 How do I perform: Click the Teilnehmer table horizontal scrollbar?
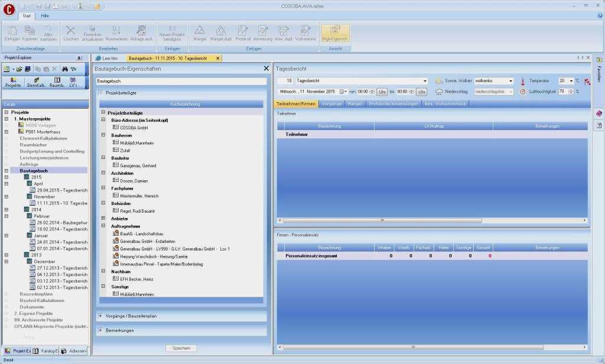pos(382,220)
